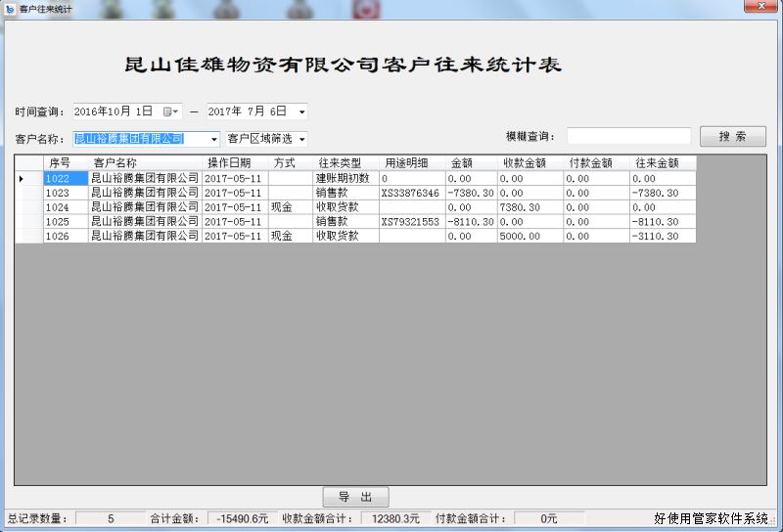Select the 建账期初数 cell in row 1022
The image size is (783, 532).
[x=344, y=179]
